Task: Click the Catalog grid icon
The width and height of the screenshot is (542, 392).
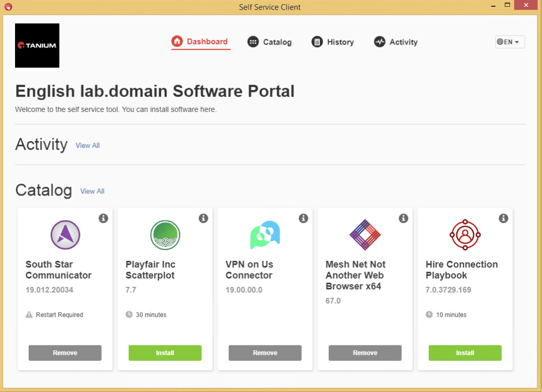Action: [253, 41]
